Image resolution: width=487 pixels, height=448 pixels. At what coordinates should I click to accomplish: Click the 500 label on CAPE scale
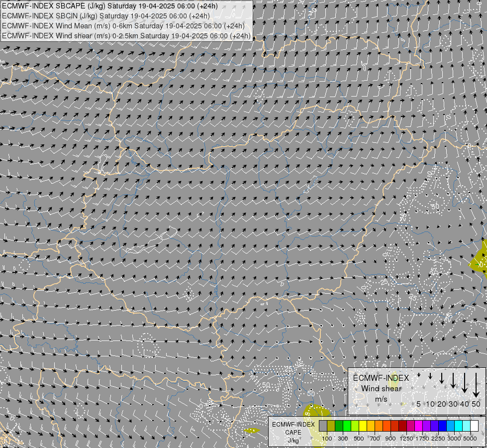click(359, 439)
